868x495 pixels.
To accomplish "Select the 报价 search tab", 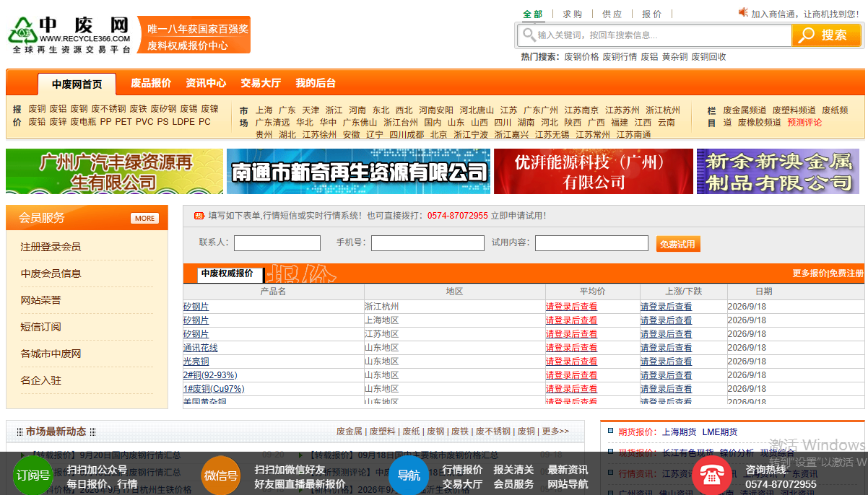I will pyautogui.click(x=651, y=14).
